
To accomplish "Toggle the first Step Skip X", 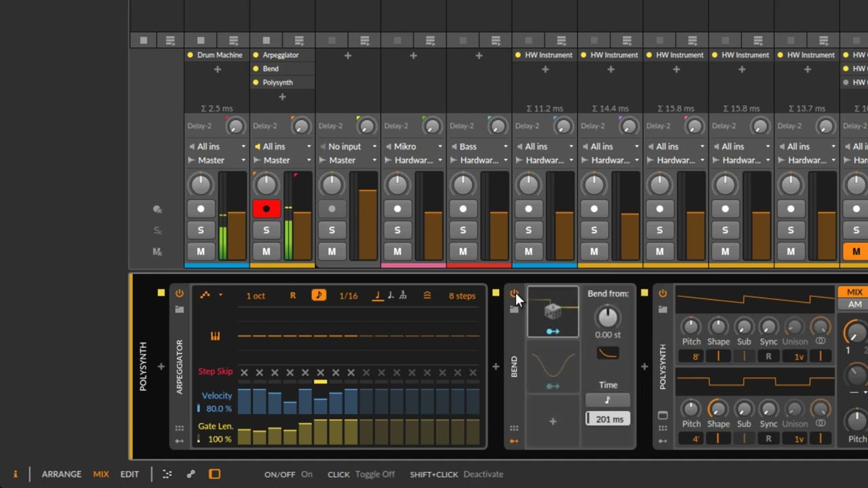I will (x=244, y=372).
